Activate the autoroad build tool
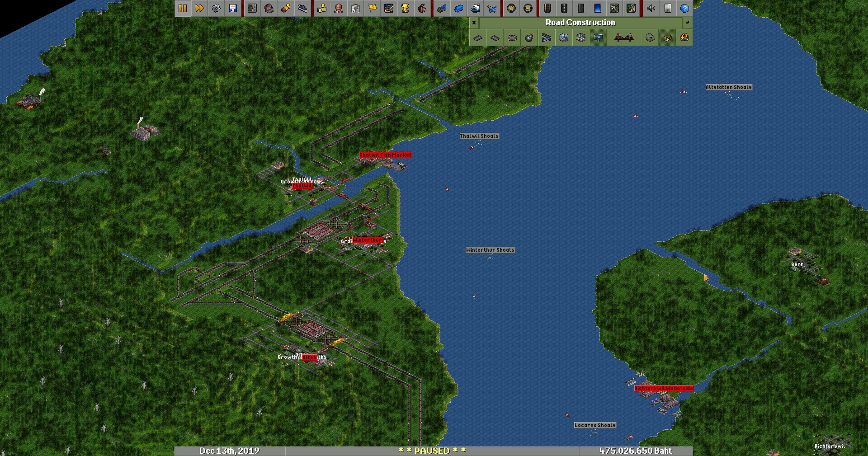 click(512, 38)
